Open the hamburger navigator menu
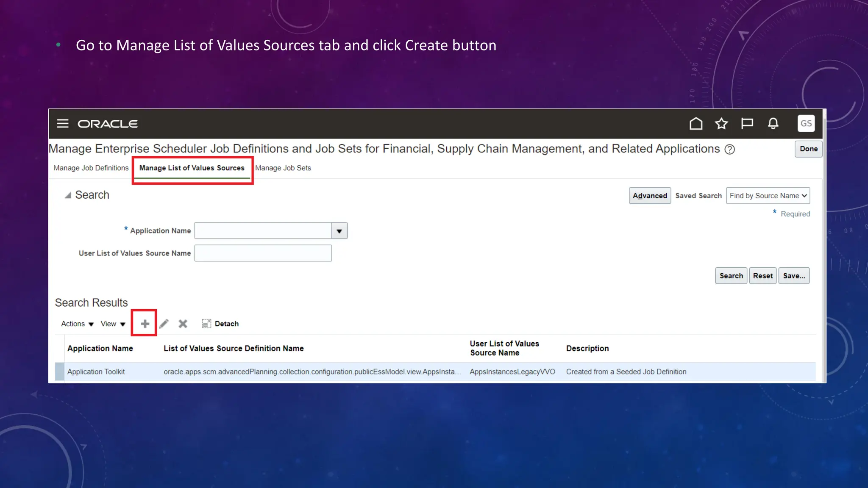The image size is (868, 488). (63, 124)
